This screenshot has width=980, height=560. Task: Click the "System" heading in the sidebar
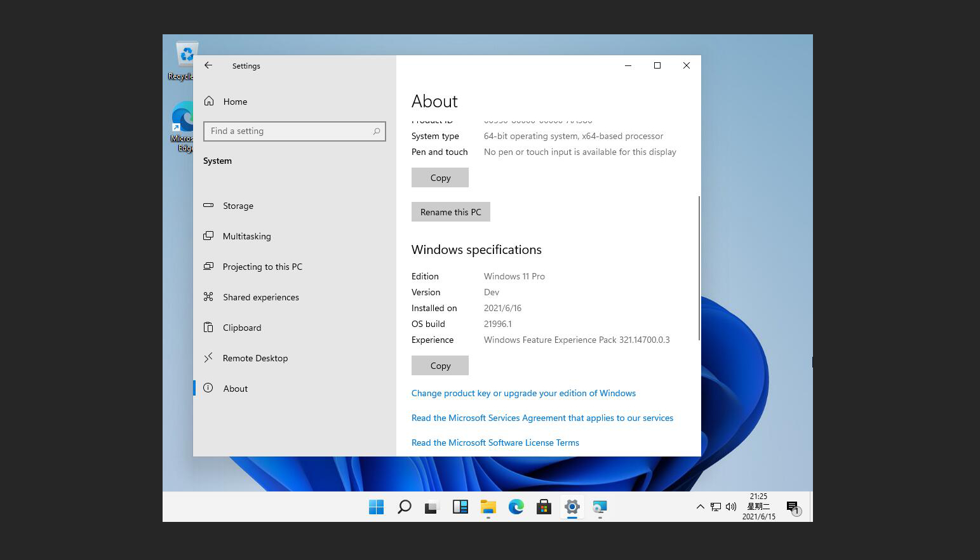point(217,161)
